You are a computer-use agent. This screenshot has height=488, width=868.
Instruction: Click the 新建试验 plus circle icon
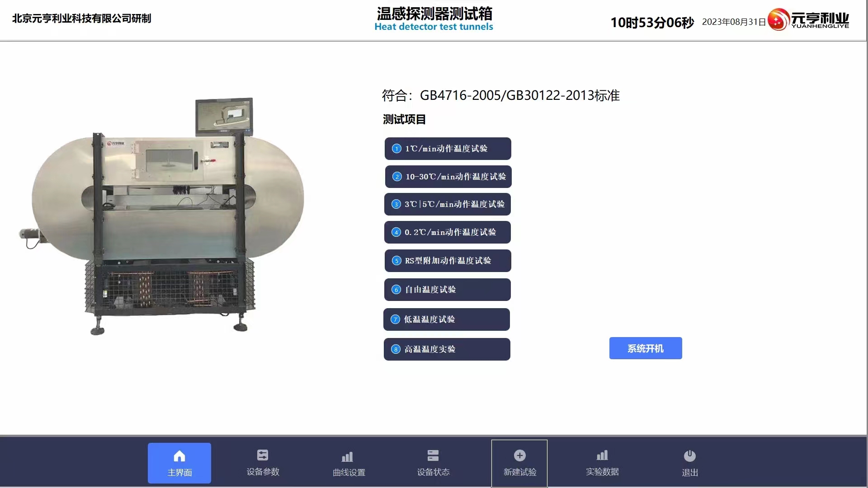[520, 455]
